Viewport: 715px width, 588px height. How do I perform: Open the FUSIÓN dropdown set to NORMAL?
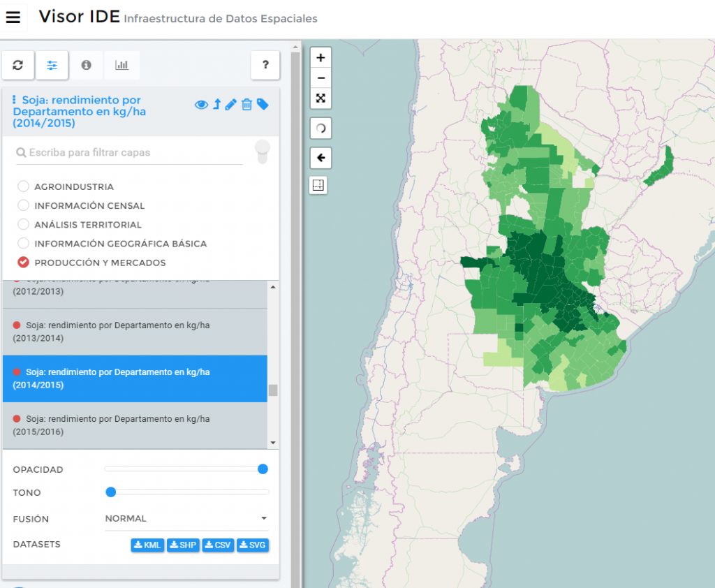(x=185, y=519)
